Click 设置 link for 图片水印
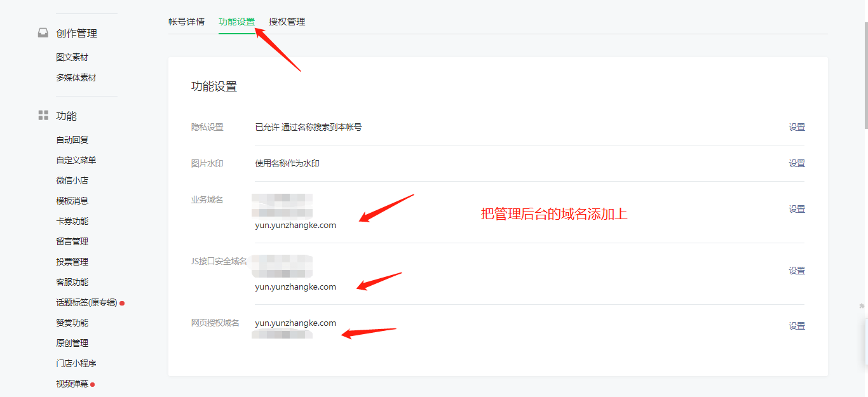868x397 pixels. [x=797, y=163]
